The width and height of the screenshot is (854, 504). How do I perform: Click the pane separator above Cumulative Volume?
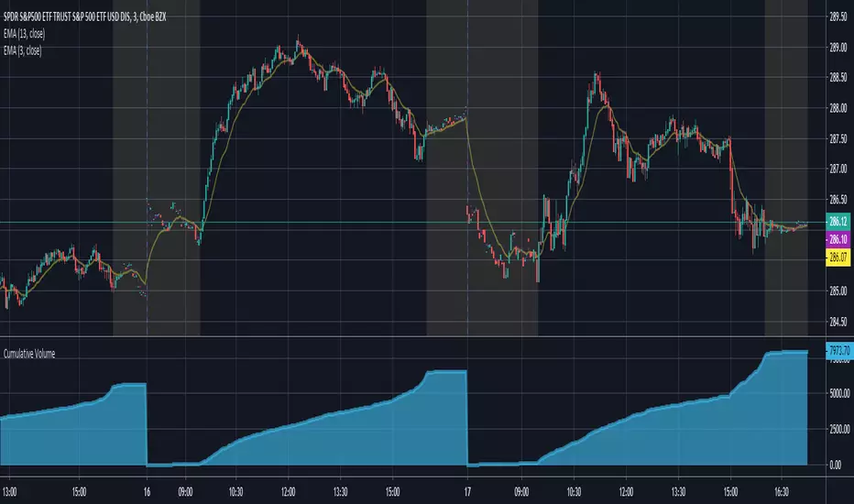[413, 336]
